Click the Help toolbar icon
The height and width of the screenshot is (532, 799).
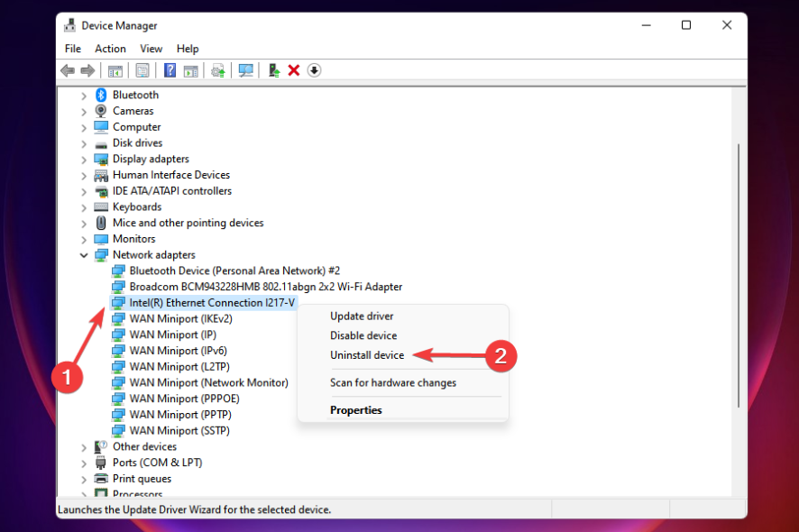pyautogui.click(x=170, y=69)
